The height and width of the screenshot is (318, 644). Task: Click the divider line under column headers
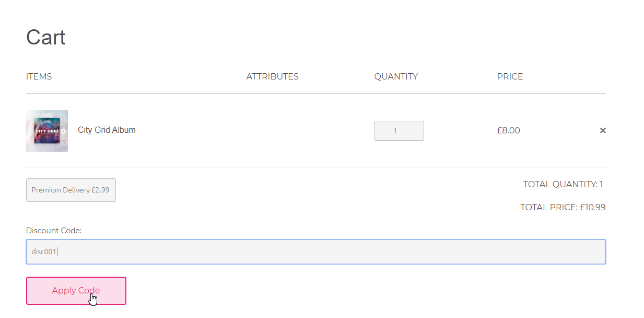[315, 94]
